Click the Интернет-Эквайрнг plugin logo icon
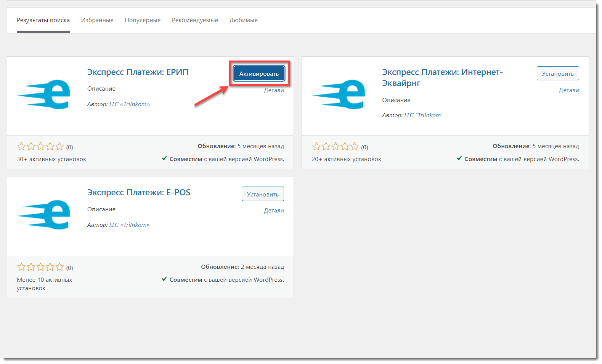 pyautogui.click(x=339, y=94)
